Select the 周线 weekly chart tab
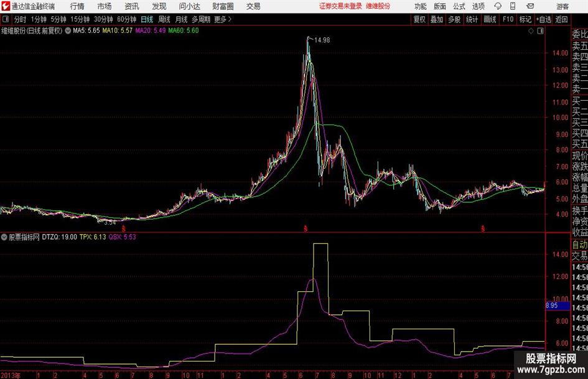The image size is (588, 379). pos(164,19)
